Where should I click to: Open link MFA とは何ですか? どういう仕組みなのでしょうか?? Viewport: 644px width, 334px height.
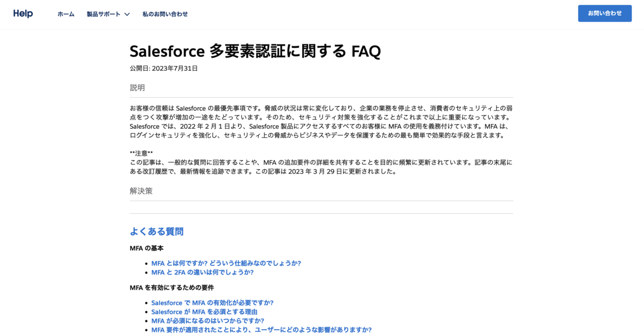[x=226, y=263]
